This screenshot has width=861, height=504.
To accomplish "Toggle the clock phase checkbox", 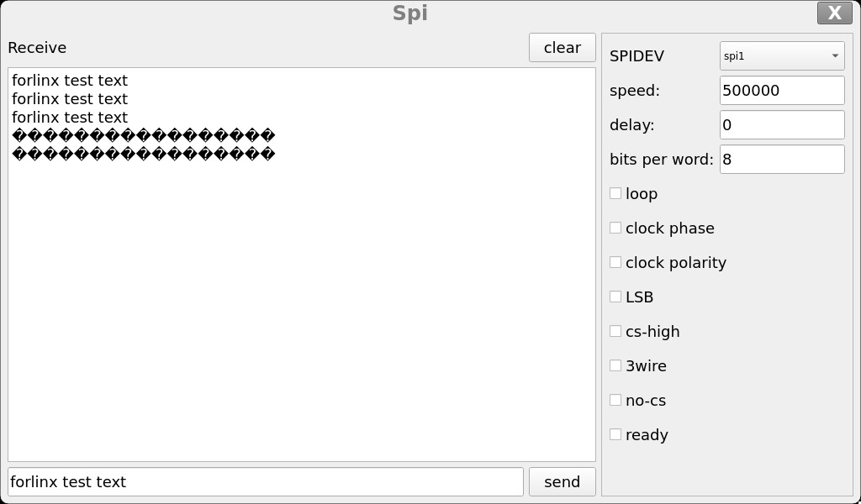I will (615, 228).
